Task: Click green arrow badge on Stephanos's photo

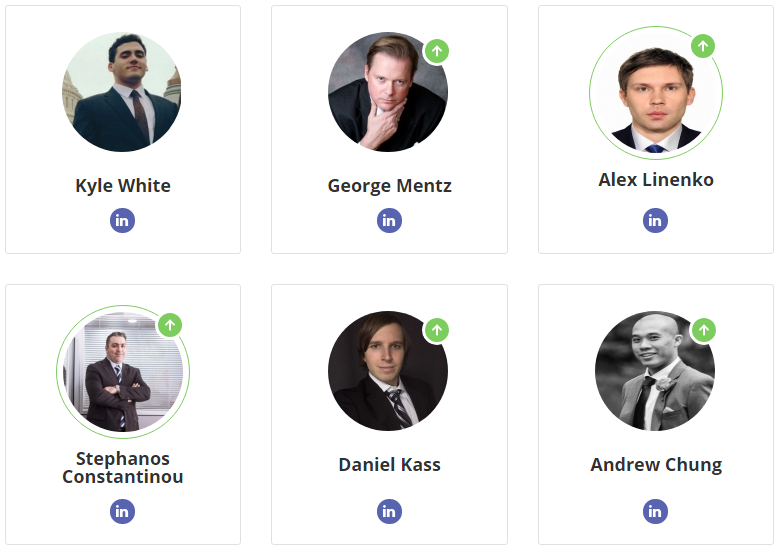Action: click(x=170, y=325)
